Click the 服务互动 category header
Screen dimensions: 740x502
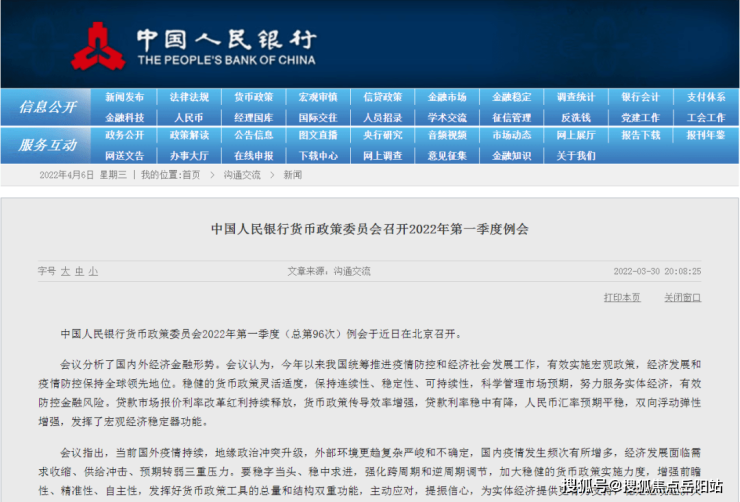tap(48, 145)
